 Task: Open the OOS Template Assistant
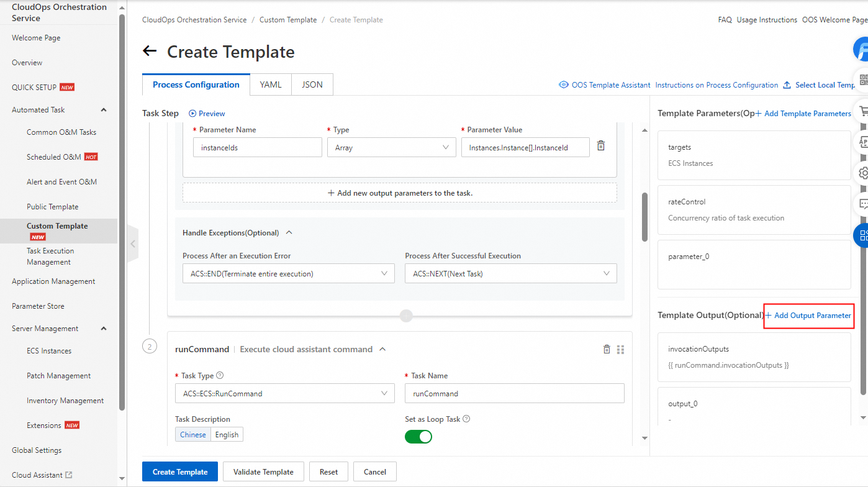(x=605, y=85)
